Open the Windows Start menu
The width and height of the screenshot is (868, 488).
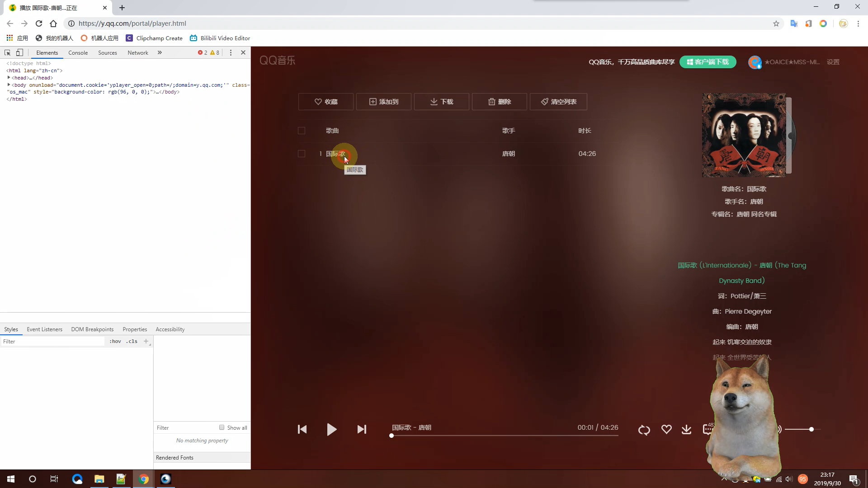[11, 479]
